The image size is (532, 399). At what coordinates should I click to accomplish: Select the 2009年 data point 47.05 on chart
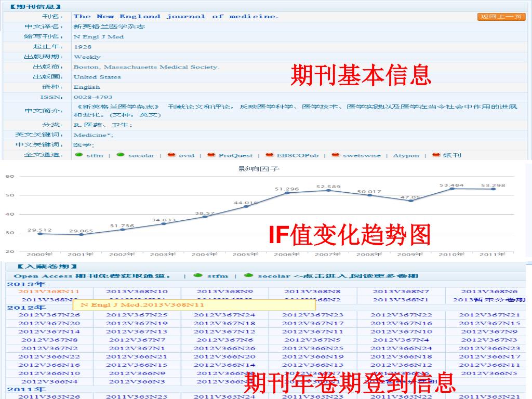(x=411, y=201)
